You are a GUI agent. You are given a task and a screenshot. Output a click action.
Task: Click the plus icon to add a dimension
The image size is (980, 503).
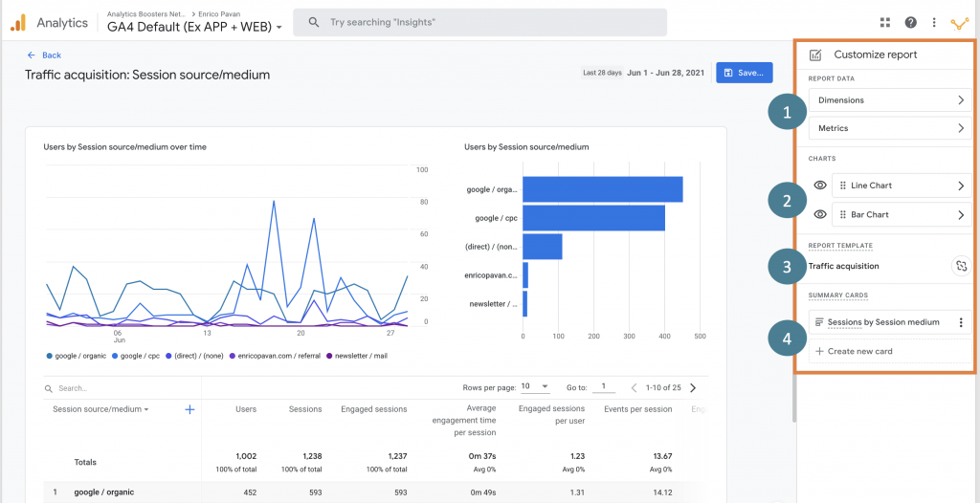click(x=189, y=409)
